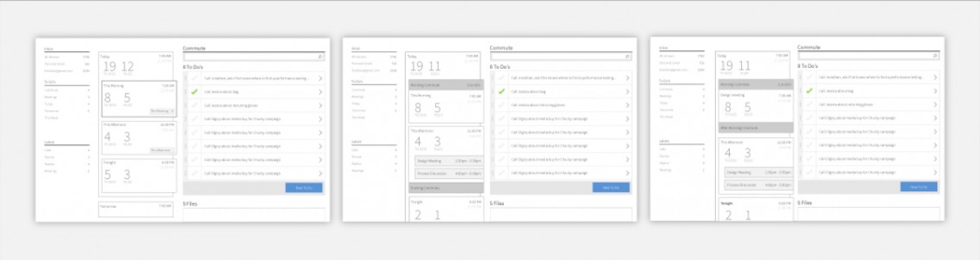The width and height of the screenshot is (980, 260).
Task: Select the 'After Morning Commute' bar in right wireframe
Action: coord(756,128)
